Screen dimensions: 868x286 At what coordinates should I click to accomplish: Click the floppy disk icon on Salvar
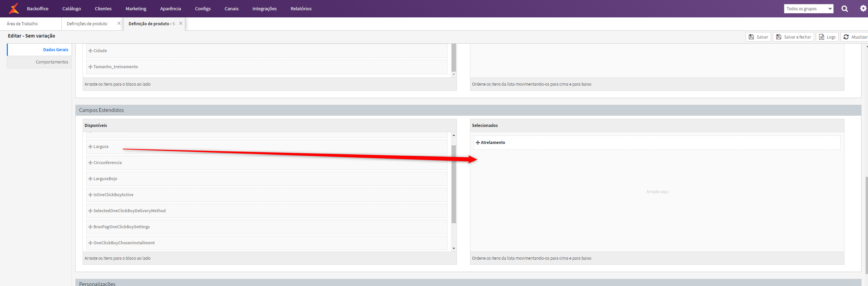751,37
